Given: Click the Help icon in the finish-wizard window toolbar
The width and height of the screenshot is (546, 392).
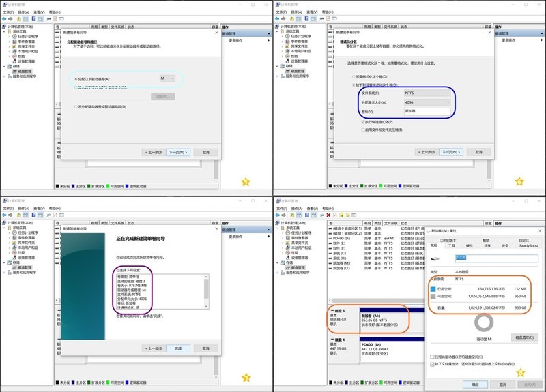Looking at the screenshot, I should tap(33, 215).
